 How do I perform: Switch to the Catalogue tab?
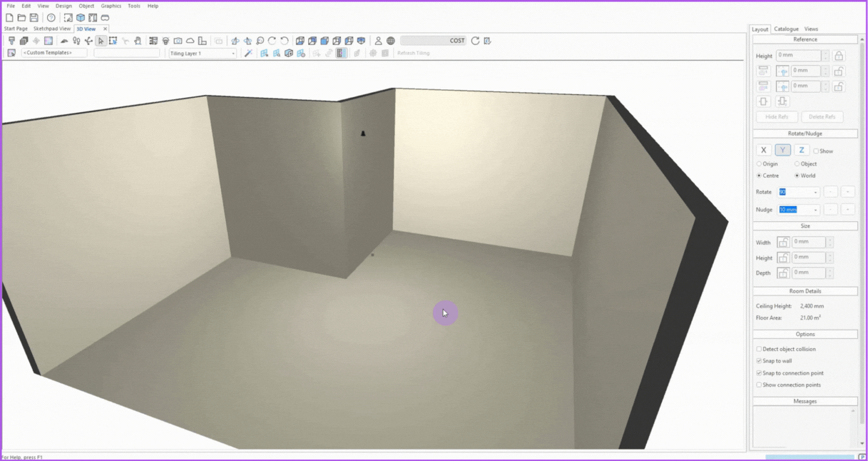coord(786,29)
